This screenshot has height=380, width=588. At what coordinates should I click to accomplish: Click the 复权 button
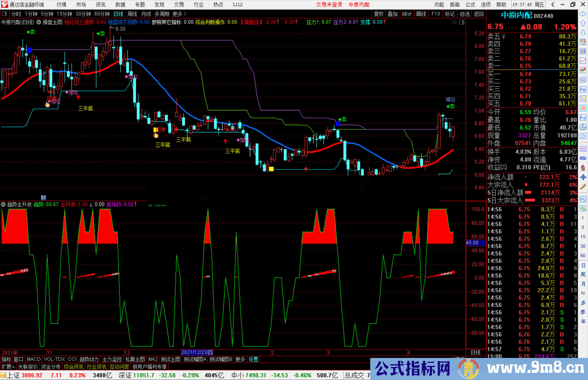point(379,14)
